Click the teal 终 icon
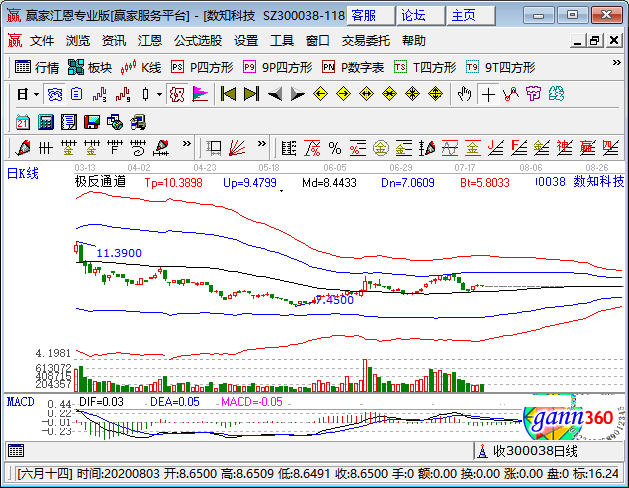The image size is (629, 488). [556, 94]
